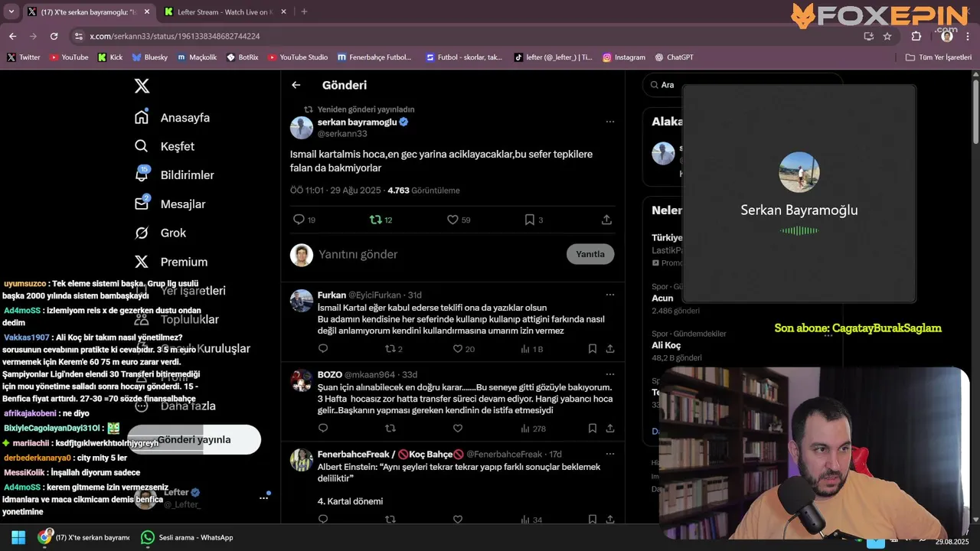Open BOZO reply options menu

tap(609, 374)
